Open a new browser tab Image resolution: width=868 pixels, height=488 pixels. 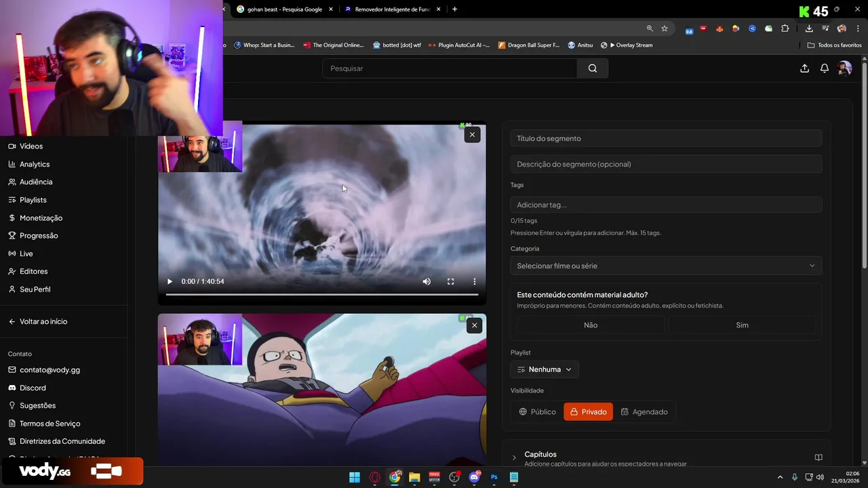coord(454,9)
